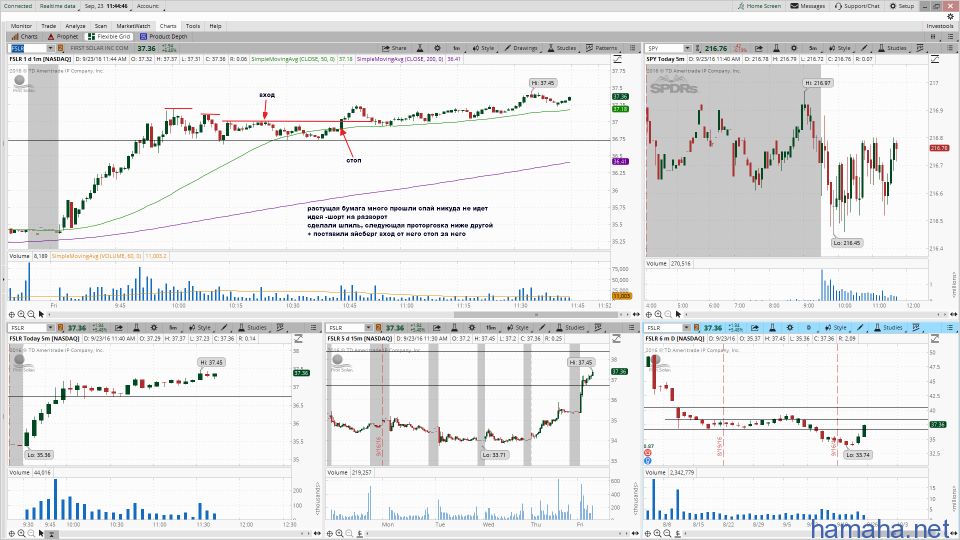Select pointer cursor tool below SPY chart
This screenshot has height=540, width=960.
point(678,314)
